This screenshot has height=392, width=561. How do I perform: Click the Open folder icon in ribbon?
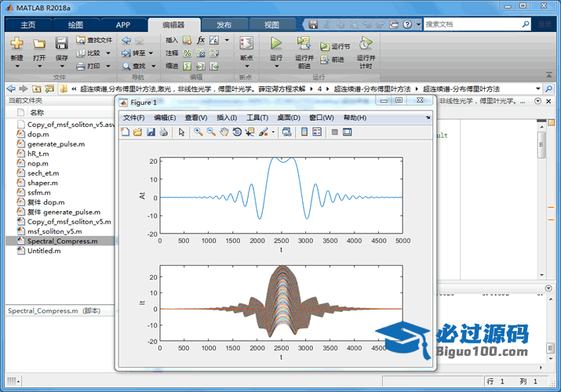click(x=39, y=43)
